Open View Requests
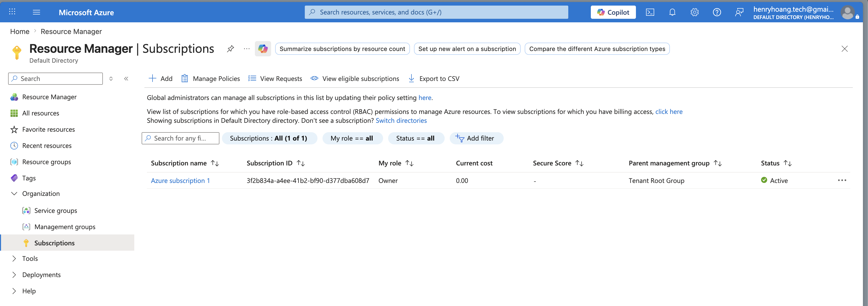The height and width of the screenshot is (306, 868). [275, 79]
